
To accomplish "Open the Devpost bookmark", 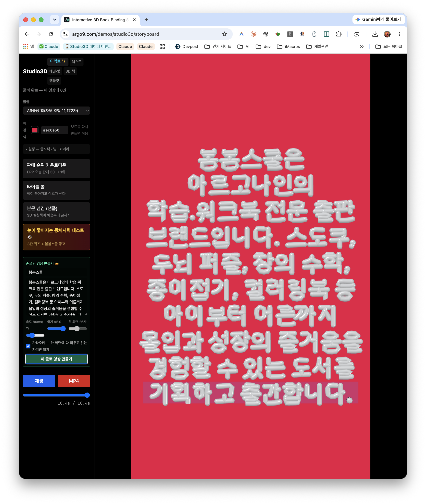I will pyautogui.click(x=187, y=46).
